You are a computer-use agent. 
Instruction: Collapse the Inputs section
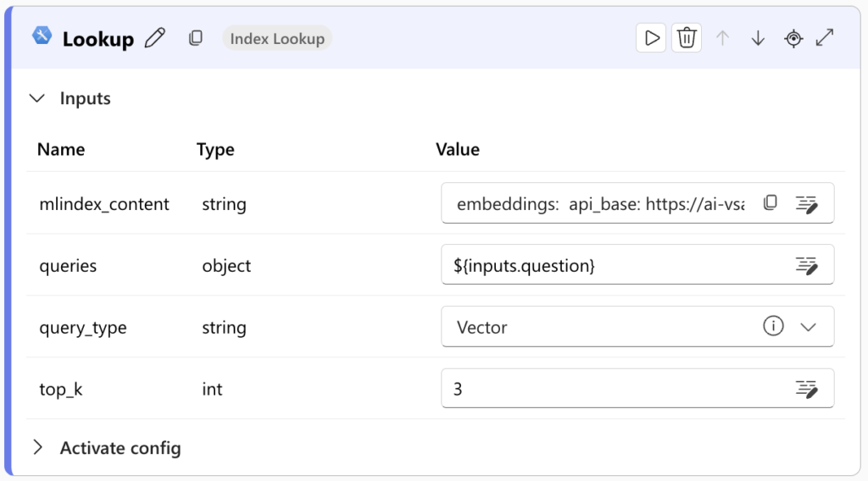click(x=37, y=98)
